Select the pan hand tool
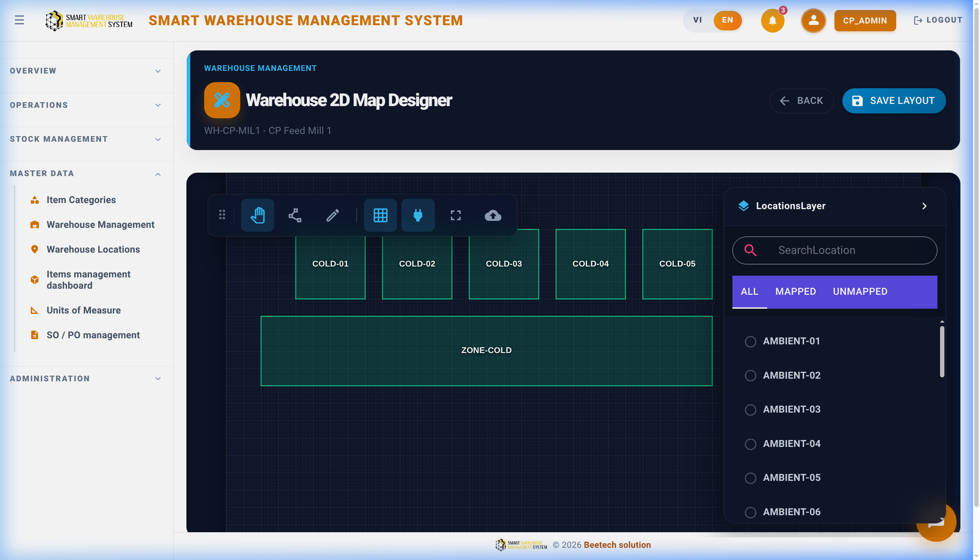The image size is (980, 560). point(258,215)
